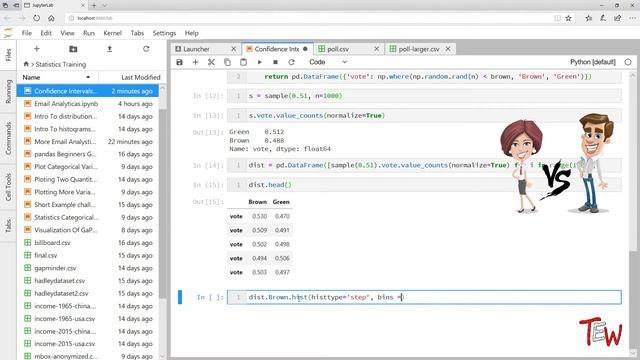Viewport: 640px width, 360px height.
Task: Cut selected cell with the scissors icon
Action: (x=211, y=62)
